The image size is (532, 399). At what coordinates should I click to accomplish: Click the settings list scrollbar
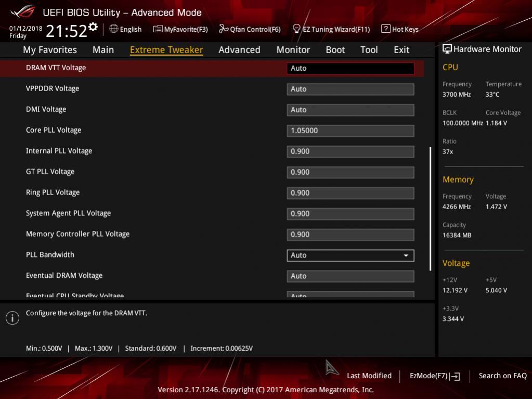(430, 209)
